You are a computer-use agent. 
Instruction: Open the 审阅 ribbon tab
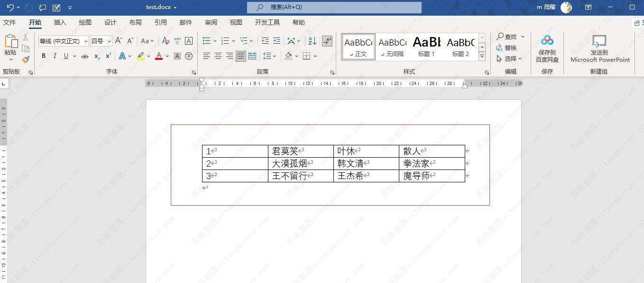pos(211,22)
